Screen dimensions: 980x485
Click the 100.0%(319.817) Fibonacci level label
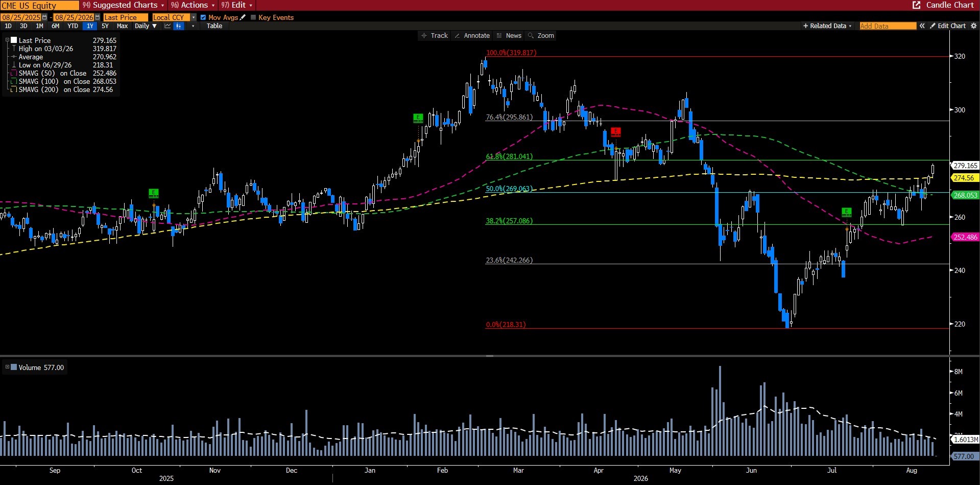coord(511,53)
